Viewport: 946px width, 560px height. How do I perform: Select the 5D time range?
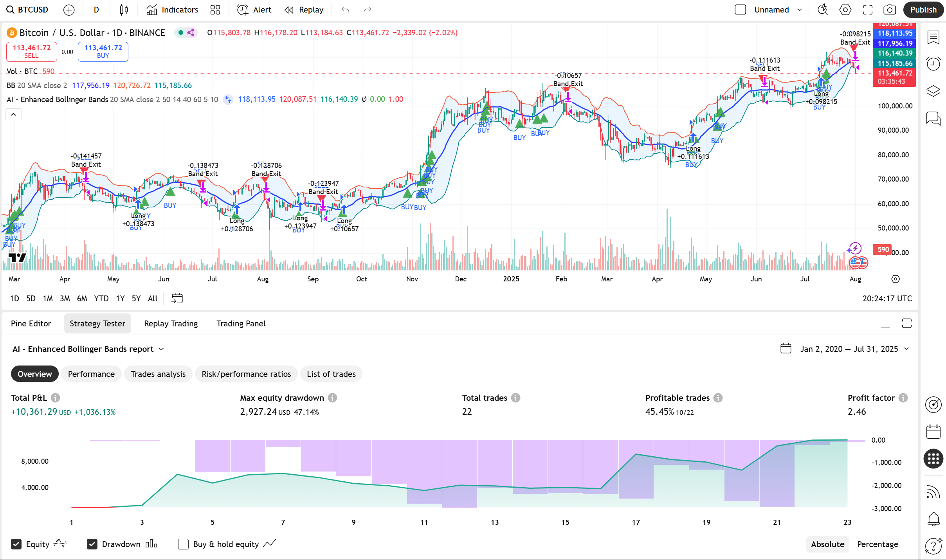tap(31, 299)
